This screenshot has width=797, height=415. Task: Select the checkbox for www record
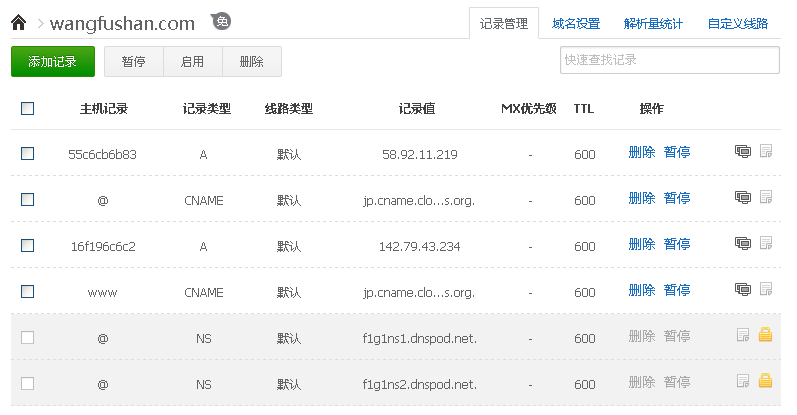click(x=28, y=291)
